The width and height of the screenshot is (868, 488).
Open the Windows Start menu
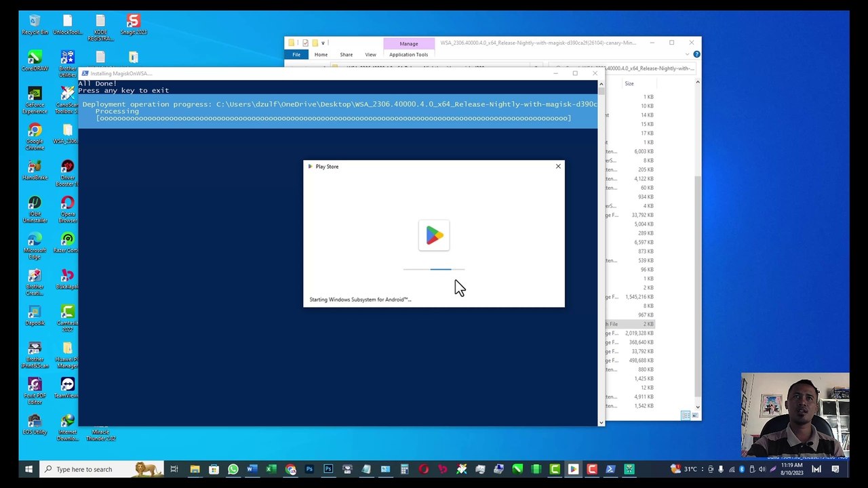tap(28, 469)
